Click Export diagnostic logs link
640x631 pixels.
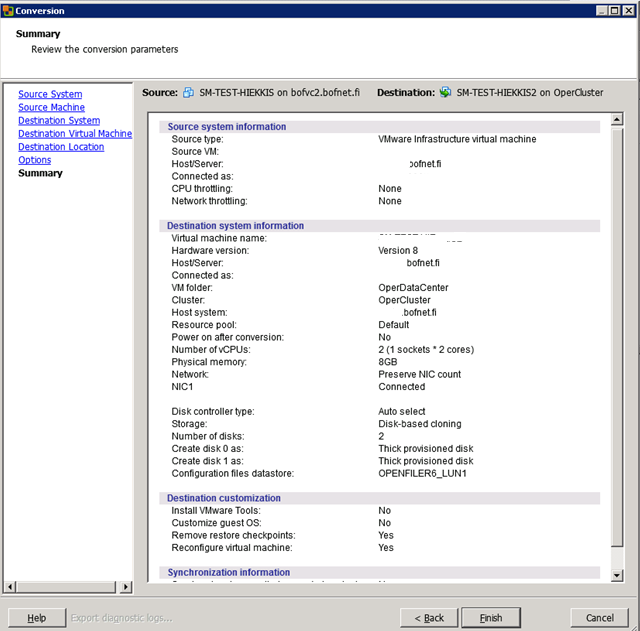(x=122, y=618)
